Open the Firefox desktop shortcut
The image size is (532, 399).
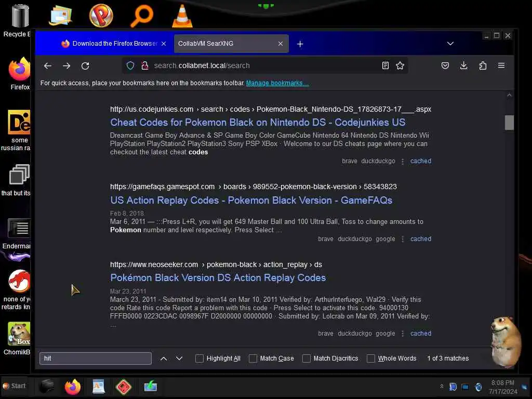(20, 74)
